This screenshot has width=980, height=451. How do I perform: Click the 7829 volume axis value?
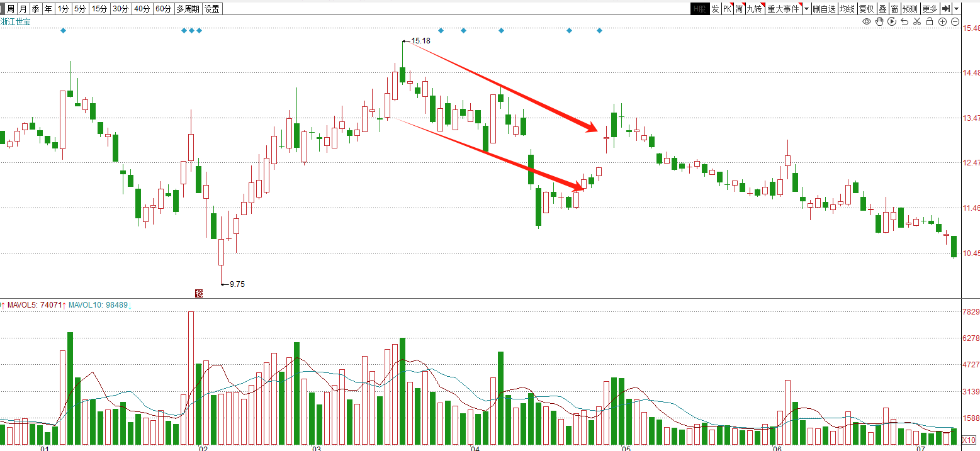971,312
